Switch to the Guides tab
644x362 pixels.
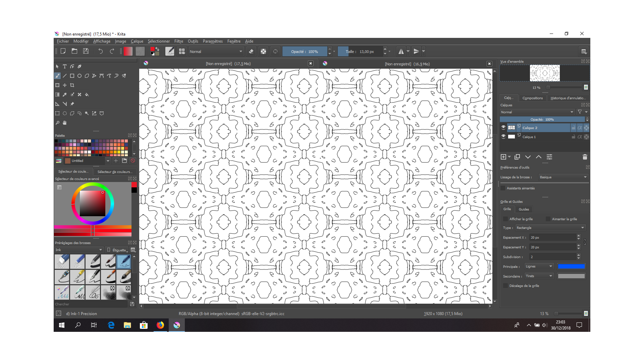(x=524, y=209)
